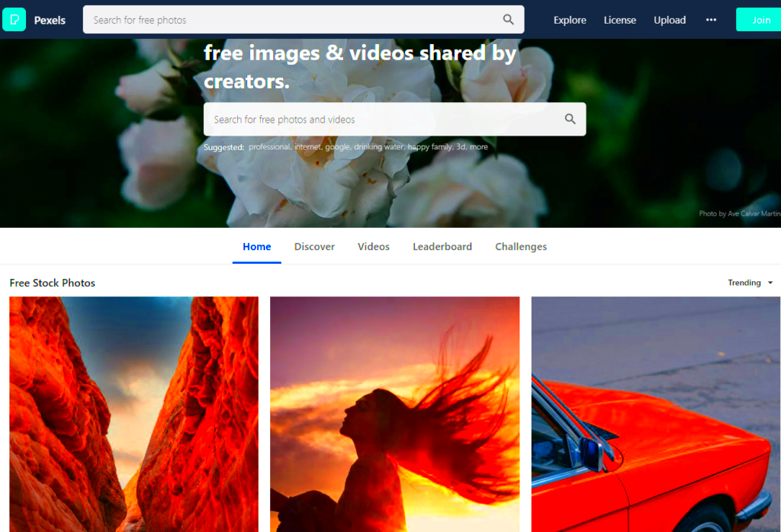Click the Explore option in the navigation bar
Screen dimensions: 781x532
pyautogui.click(x=570, y=20)
